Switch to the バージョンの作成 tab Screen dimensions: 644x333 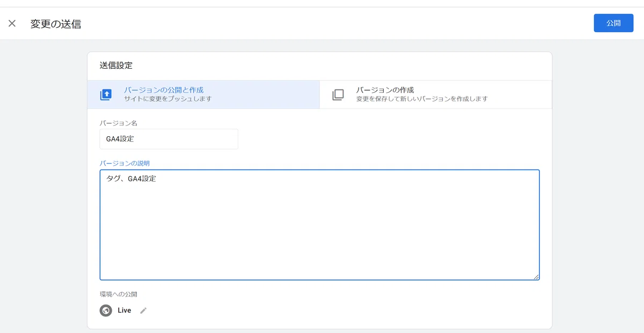pos(435,94)
